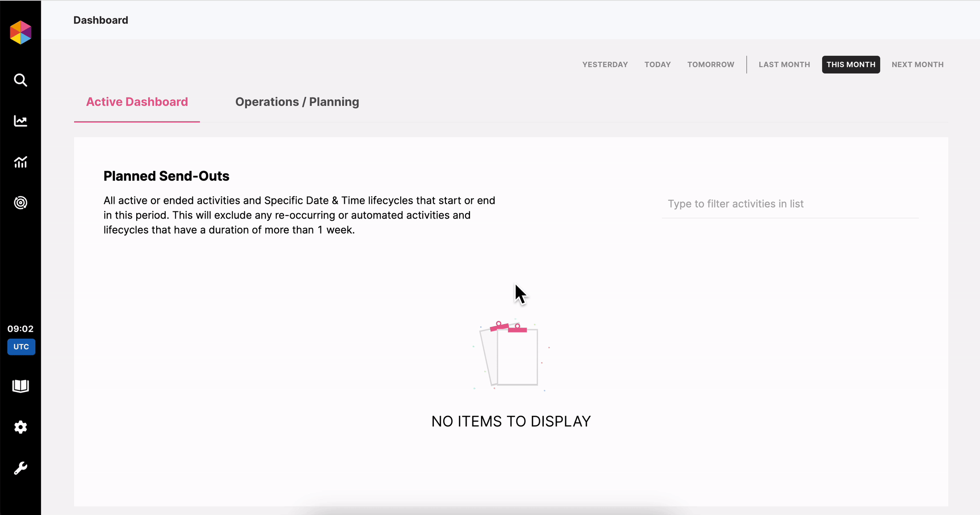Open the target goals icon in sidebar
This screenshot has width=980, height=515.
[x=20, y=203]
